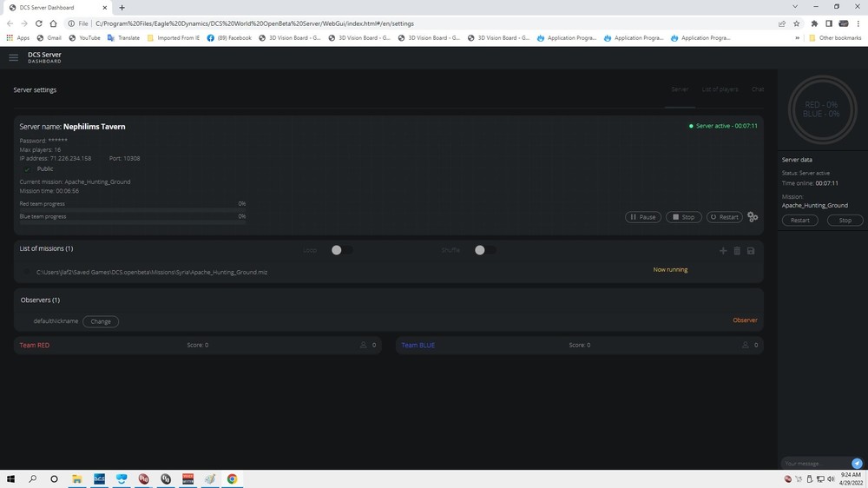Click the Red team progress bar
This screenshot has width=868, height=488.
pyautogui.click(x=132, y=210)
